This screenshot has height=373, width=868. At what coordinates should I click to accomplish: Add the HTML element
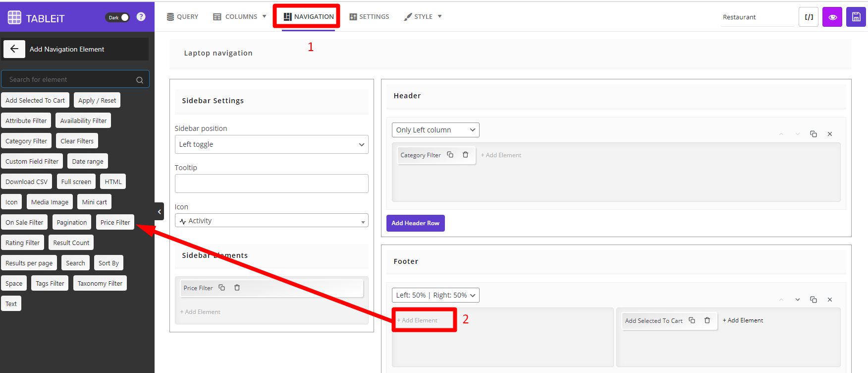(x=113, y=182)
